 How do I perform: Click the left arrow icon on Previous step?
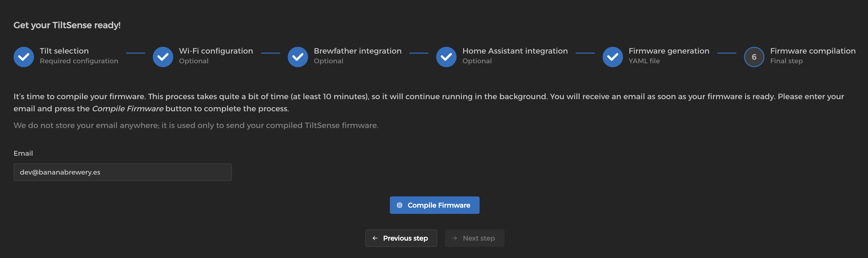(x=375, y=238)
